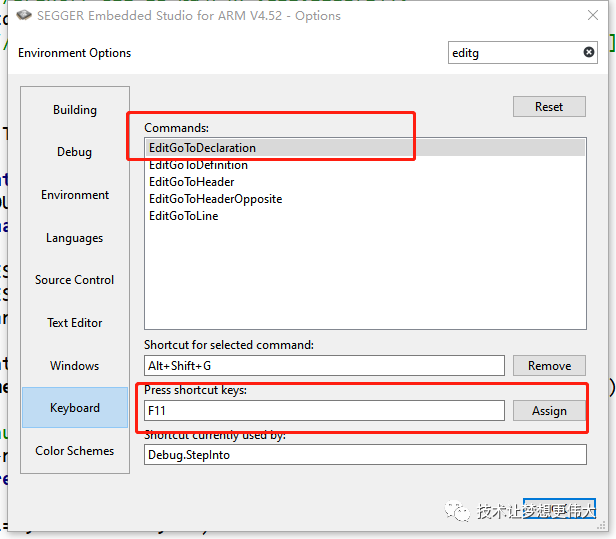
Task: Click the Reset button
Action: pos(549,106)
